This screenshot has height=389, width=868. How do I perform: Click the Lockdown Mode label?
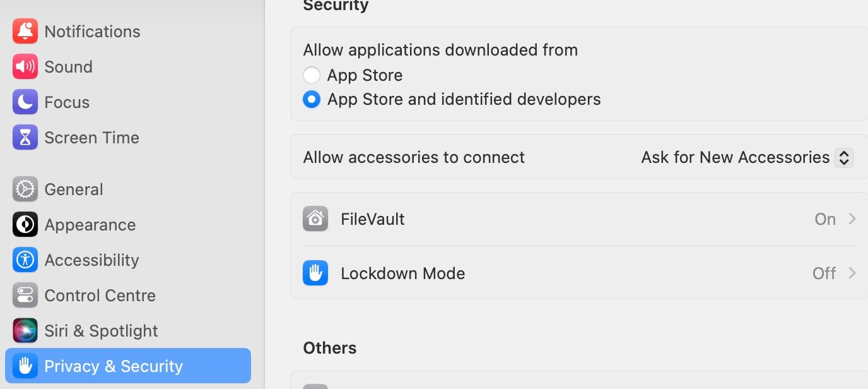[402, 273]
